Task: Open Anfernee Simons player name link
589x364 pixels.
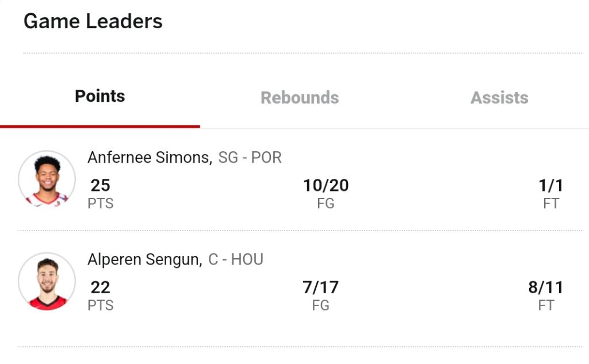Action: click(150, 158)
